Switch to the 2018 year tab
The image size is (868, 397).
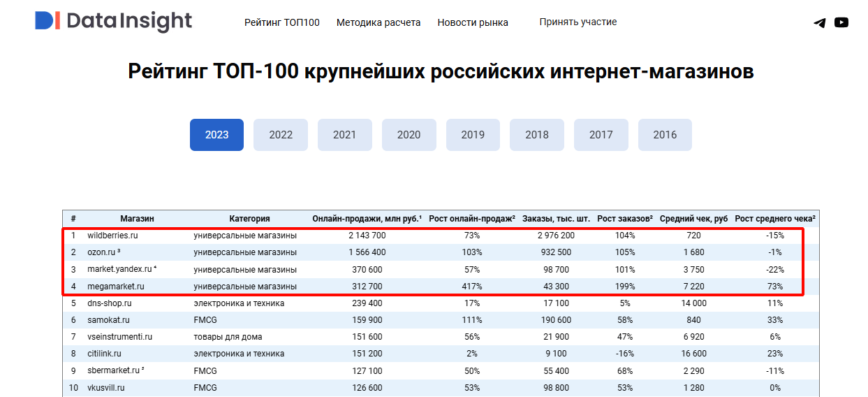click(x=537, y=135)
